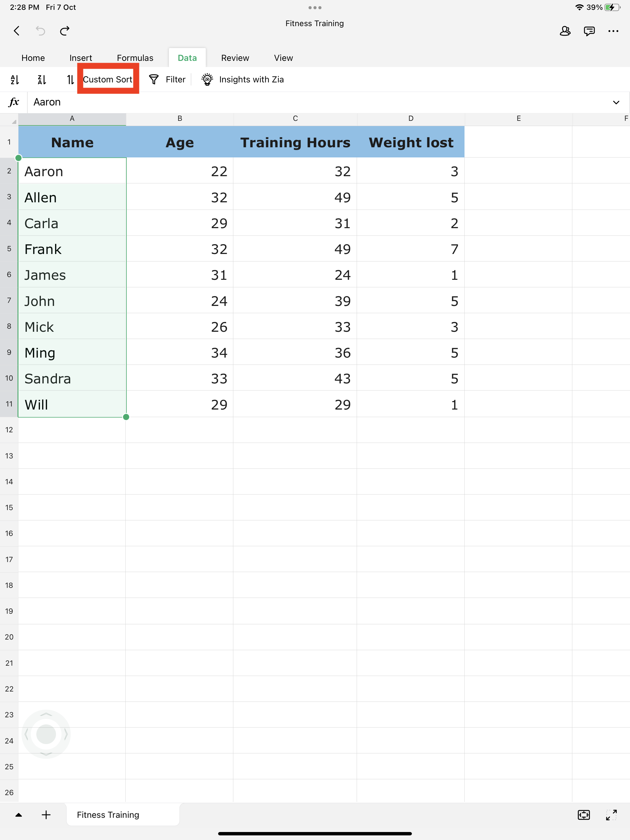Image resolution: width=630 pixels, height=840 pixels.
Task: Open Custom Sort options
Action: 107,79
